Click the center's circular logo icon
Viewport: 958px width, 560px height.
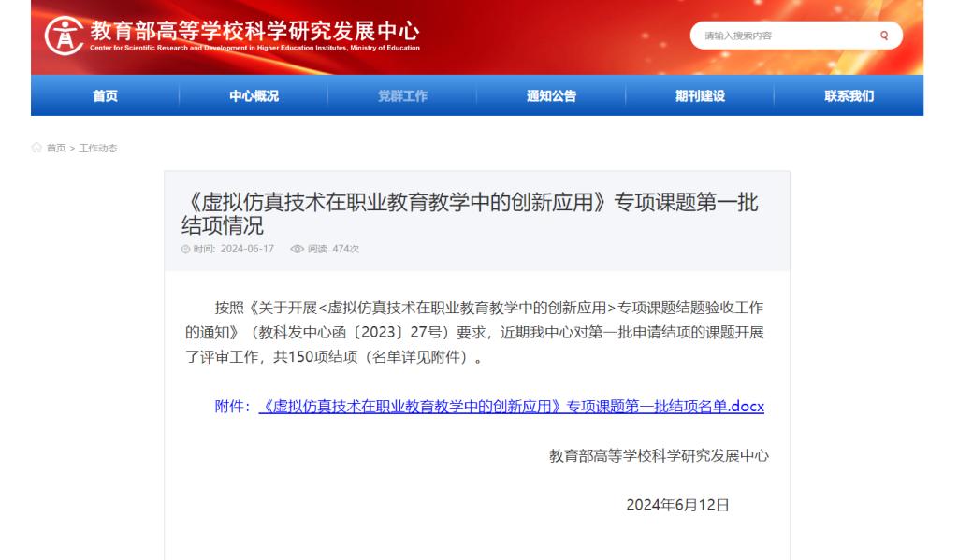(x=64, y=36)
